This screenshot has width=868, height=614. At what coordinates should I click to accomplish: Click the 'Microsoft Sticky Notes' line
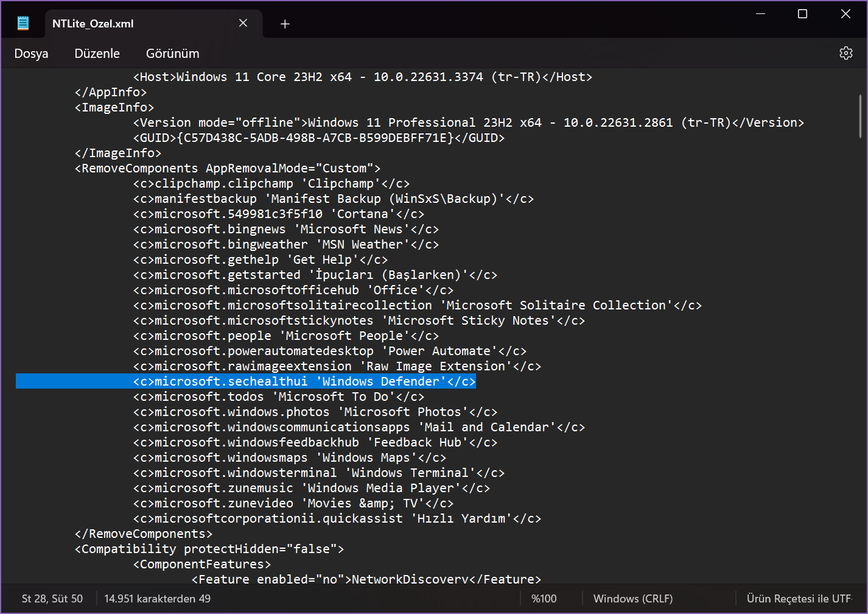pos(359,320)
